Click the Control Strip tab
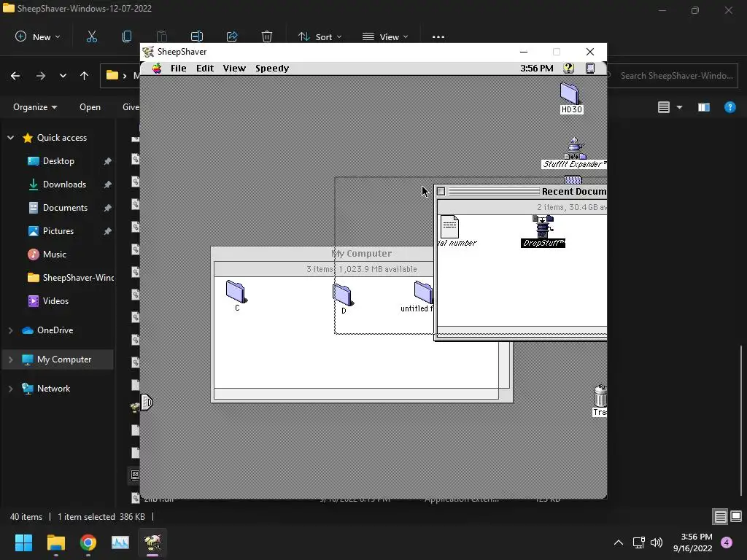The height and width of the screenshot is (560, 747). pyautogui.click(x=146, y=402)
